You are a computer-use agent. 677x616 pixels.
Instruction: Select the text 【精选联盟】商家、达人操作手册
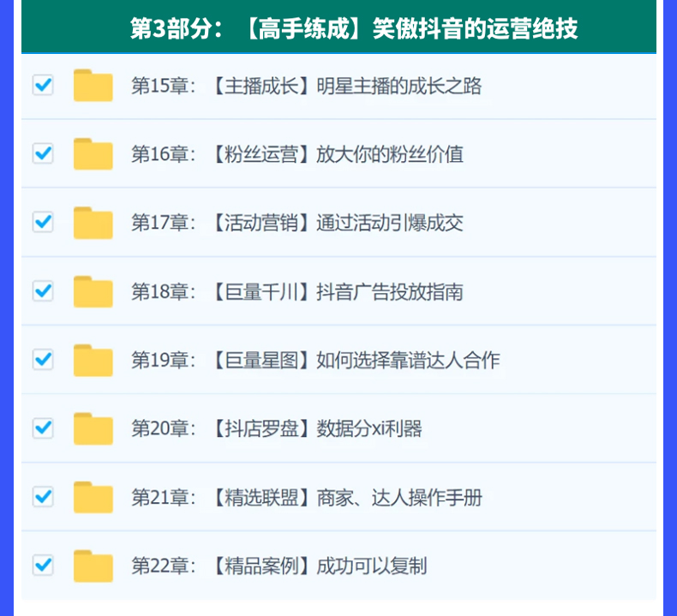pos(348,498)
